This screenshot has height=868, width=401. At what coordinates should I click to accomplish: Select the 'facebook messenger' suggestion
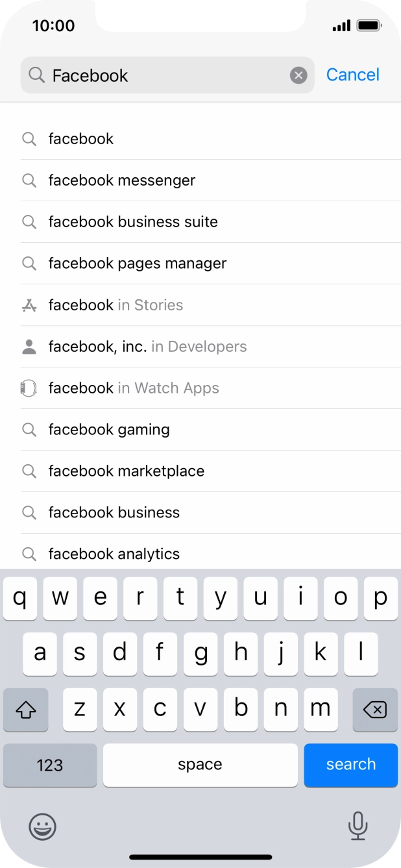(x=121, y=180)
